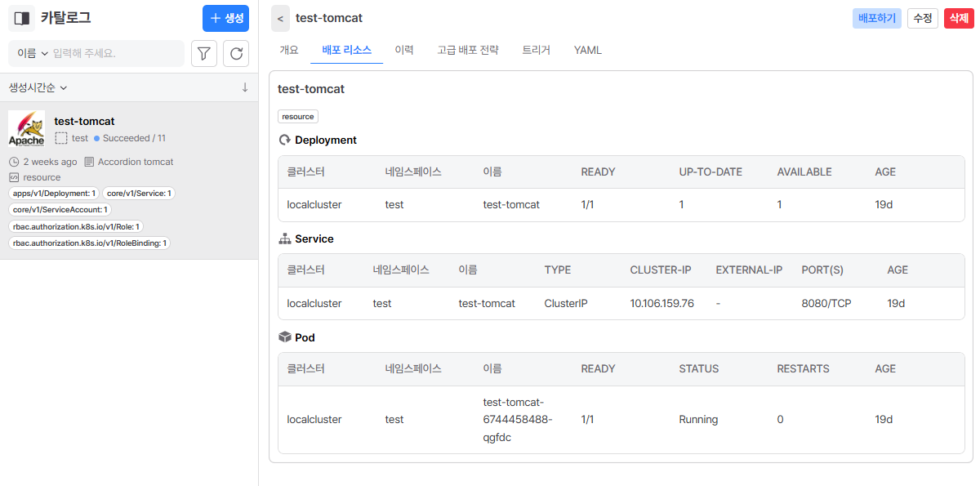Click test-tomcat name in Deployment row
This screenshot has height=486, width=980.
coord(511,204)
